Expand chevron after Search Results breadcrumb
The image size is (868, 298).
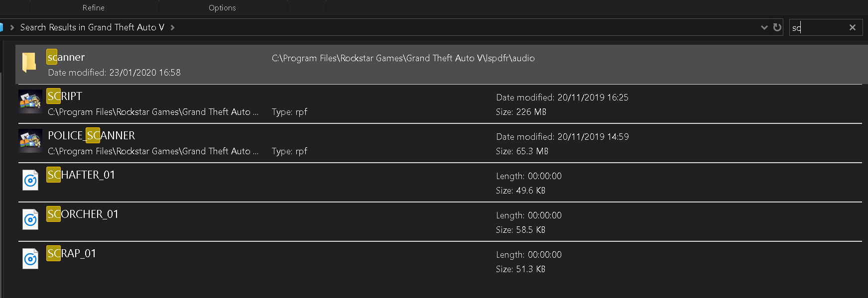(173, 27)
